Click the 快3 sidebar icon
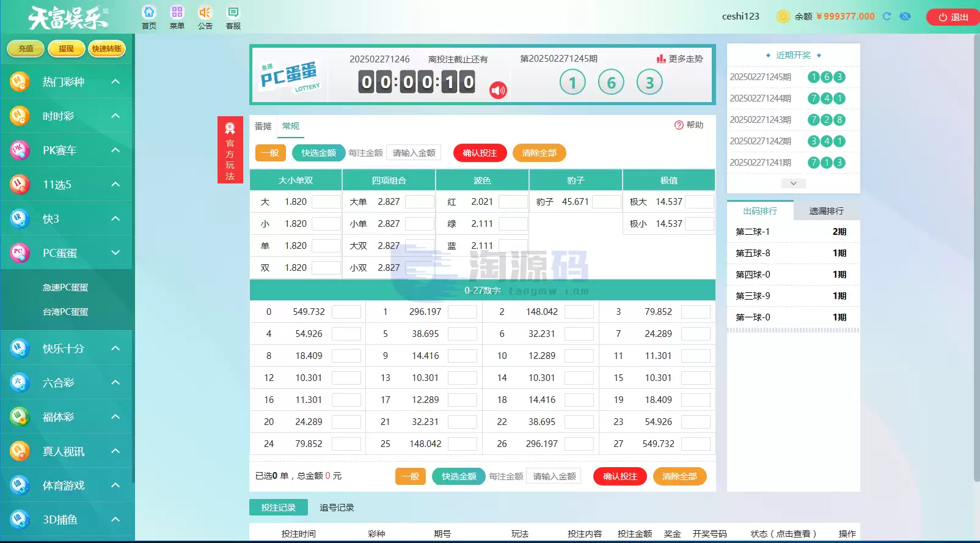The image size is (980, 543). [x=20, y=218]
